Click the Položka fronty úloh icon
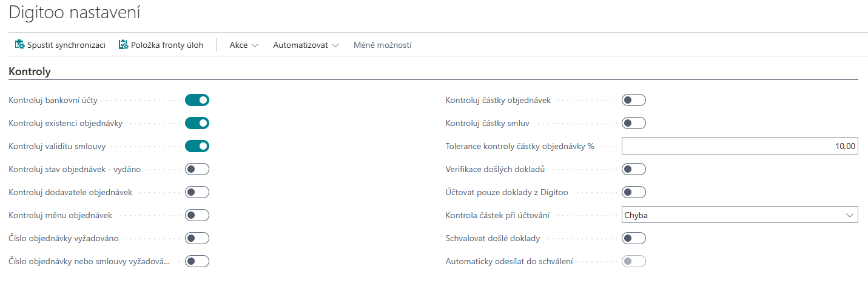 tap(124, 45)
